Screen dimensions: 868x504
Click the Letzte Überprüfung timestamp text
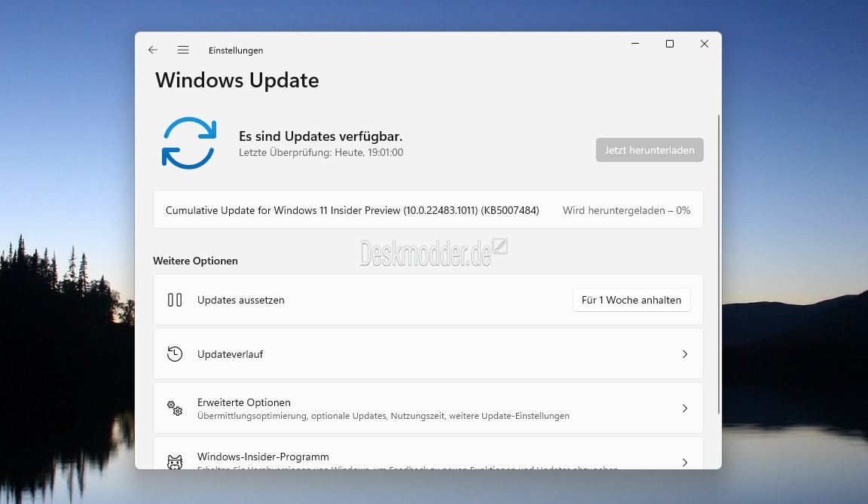[x=321, y=152]
